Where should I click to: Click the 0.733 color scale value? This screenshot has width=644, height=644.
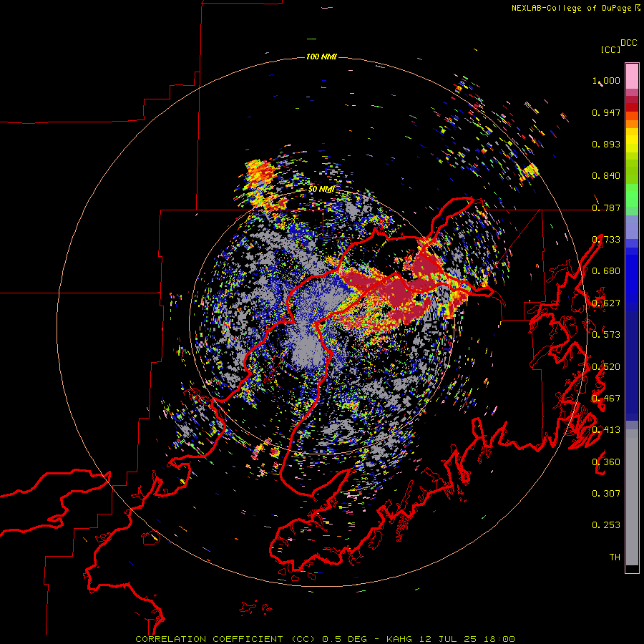point(606,240)
